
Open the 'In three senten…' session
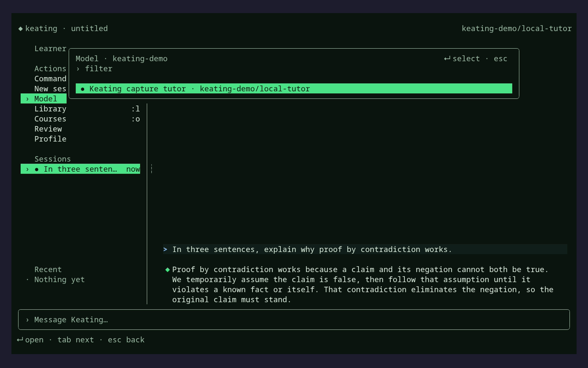tap(80, 169)
